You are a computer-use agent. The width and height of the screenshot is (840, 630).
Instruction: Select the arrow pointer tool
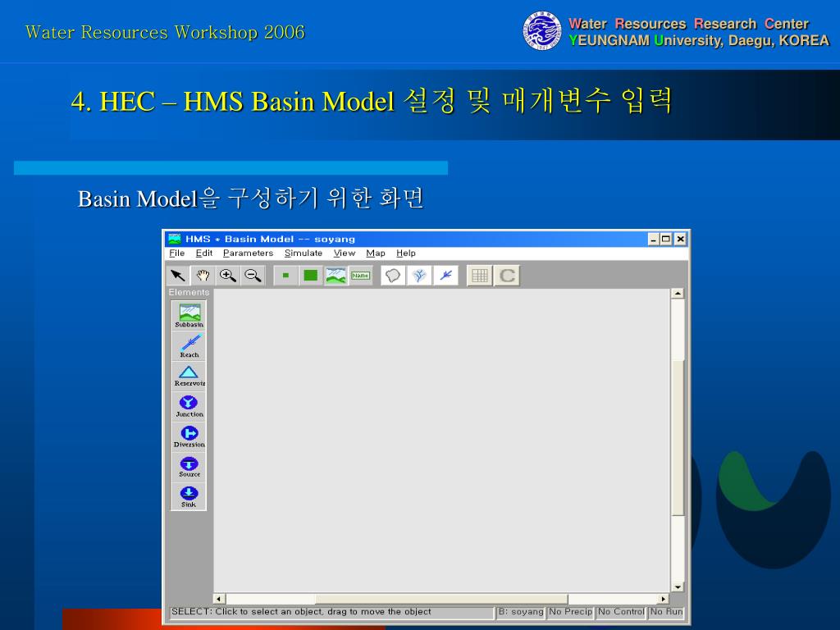(x=178, y=276)
